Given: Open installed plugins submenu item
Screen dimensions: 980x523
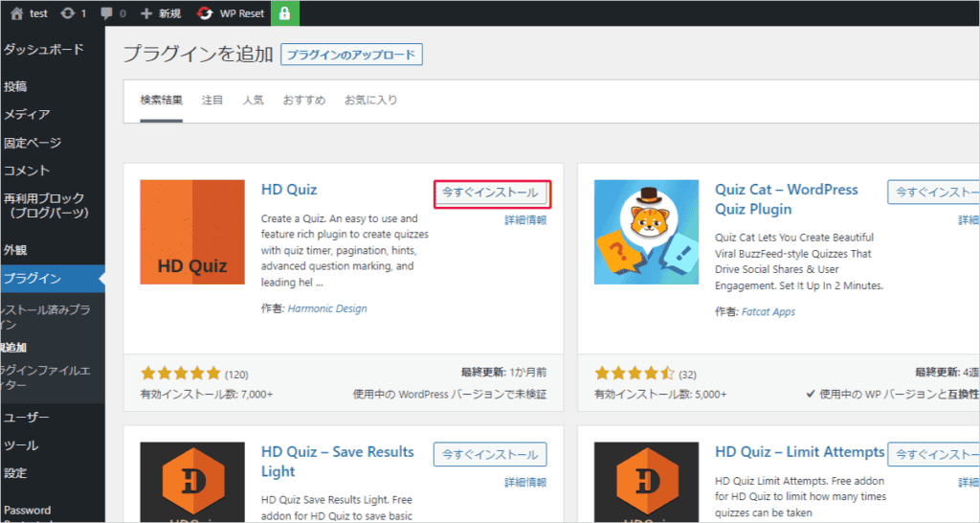Looking at the screenshot, I should [x=45, y=317].
